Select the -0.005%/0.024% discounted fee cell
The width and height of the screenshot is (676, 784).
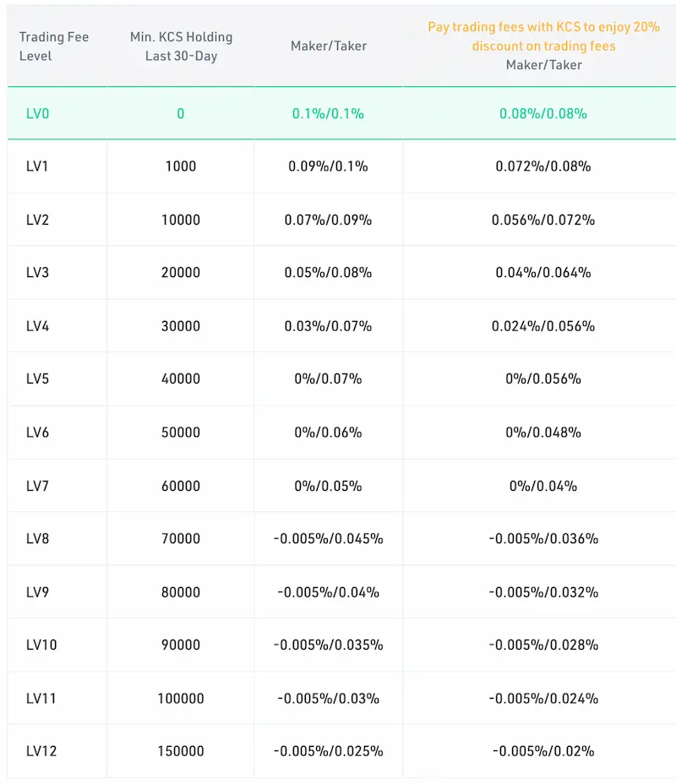(x=543, y=698)
